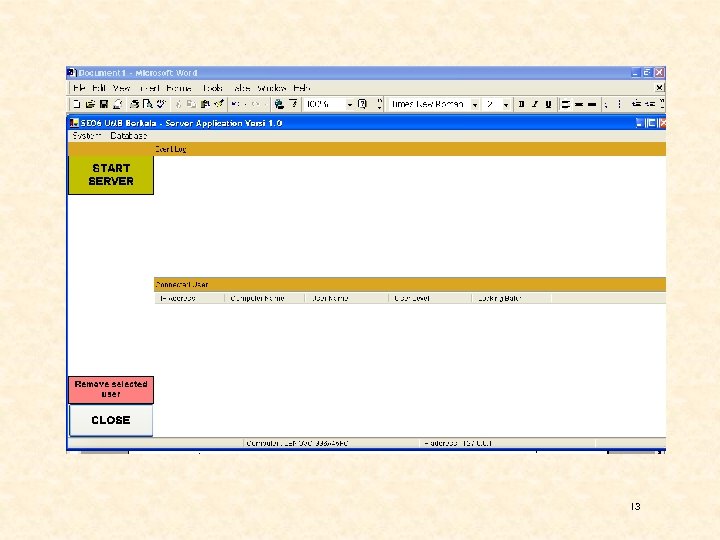Open Word File menu

click(x=79, y=88)
